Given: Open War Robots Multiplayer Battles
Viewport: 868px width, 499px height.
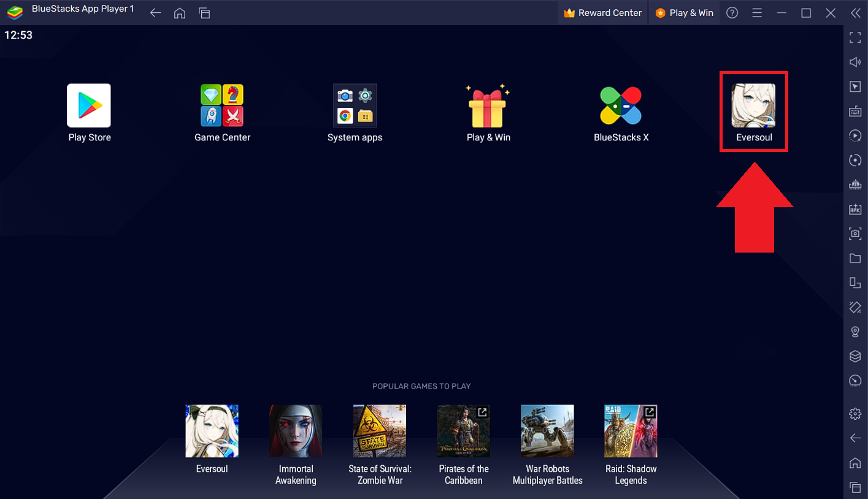Looking at the screenshot, I should click(547, 431).
